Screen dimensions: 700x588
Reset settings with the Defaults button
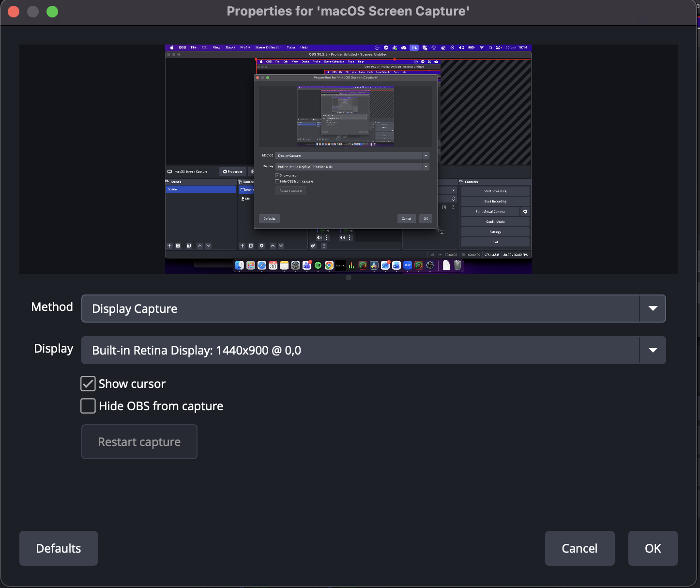coord(59,548)
